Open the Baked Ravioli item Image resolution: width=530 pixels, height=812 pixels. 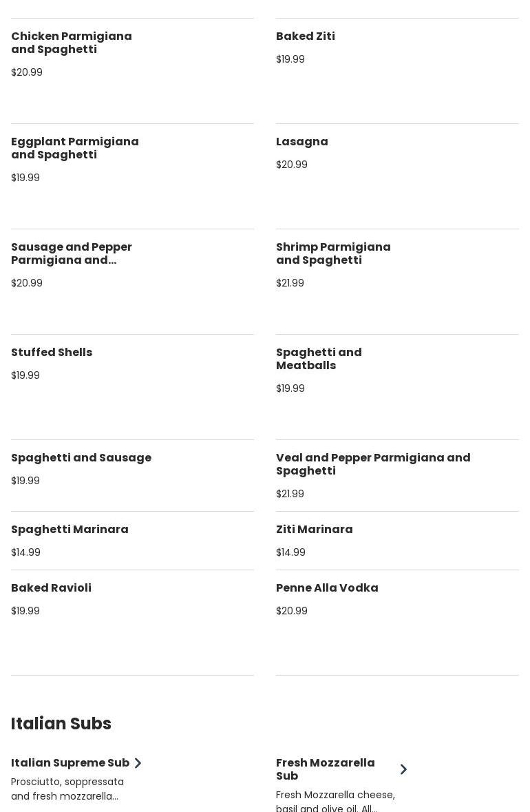[52, 588]
